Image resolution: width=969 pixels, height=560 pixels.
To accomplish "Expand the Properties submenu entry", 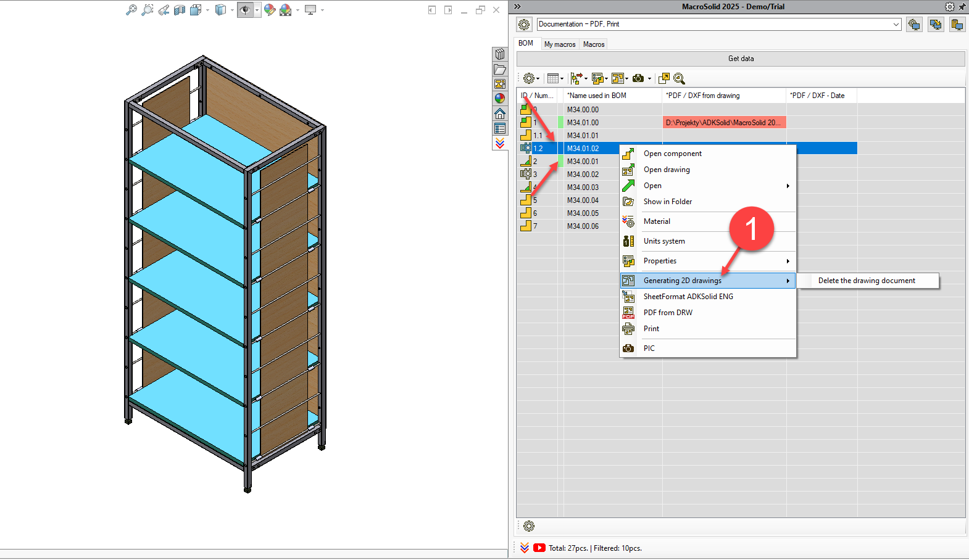I will (x=708, y=261).
